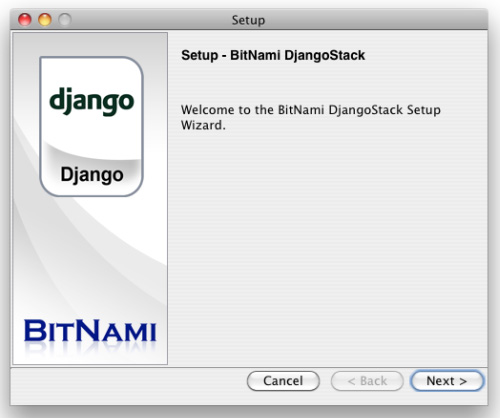
Task: Minimize the window using yellow button
Action: pos(45,19)
